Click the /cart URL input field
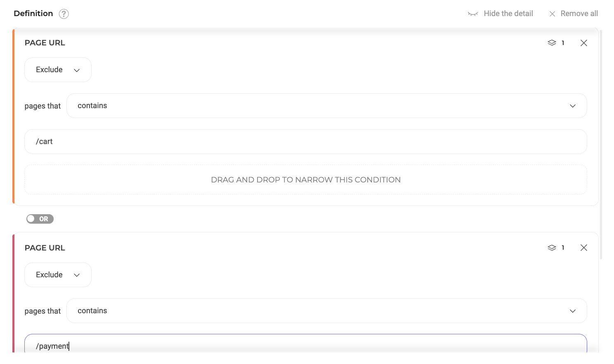 coord(305,142)
